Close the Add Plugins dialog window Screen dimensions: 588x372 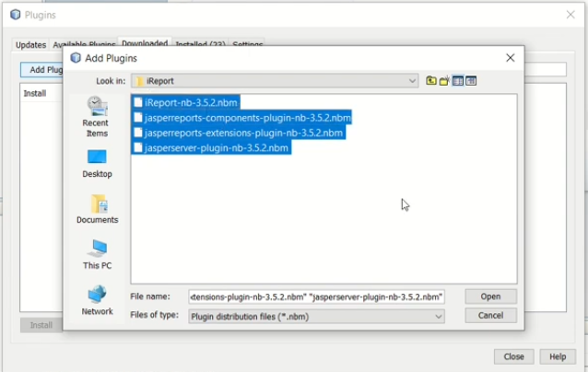[x=510, y=58]
